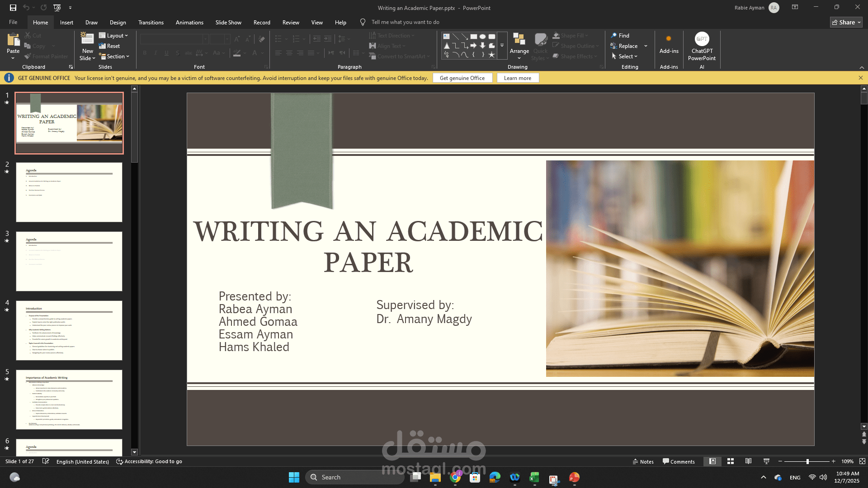Screen dimensions: 868x488
Task: Click the zoom in plus button
Action: point(834,461)
